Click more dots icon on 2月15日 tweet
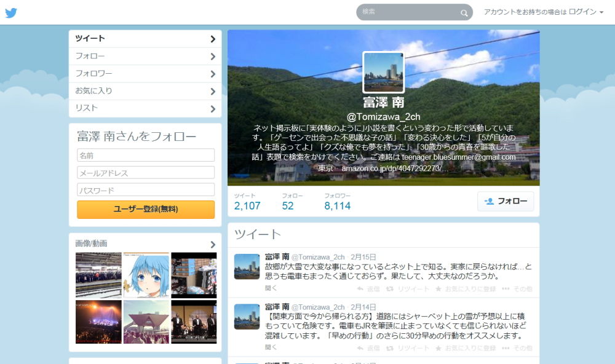Screen dimensions: 615x364 pyautogui.click(x=506, y=289)
